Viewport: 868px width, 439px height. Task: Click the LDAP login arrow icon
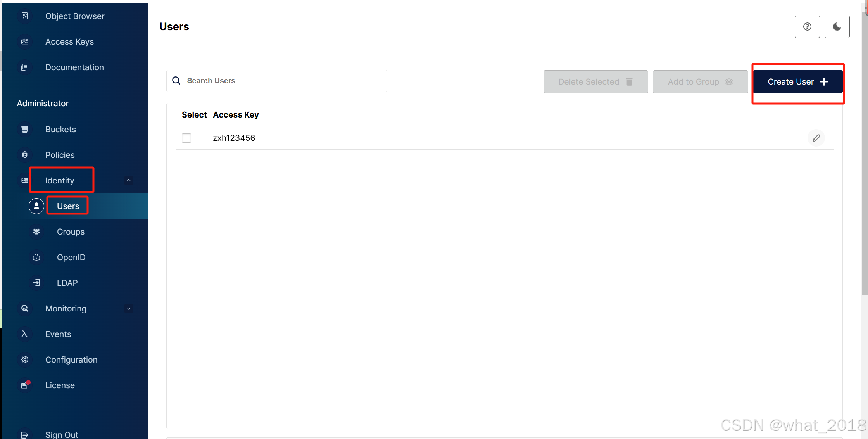tap(36, 283)
